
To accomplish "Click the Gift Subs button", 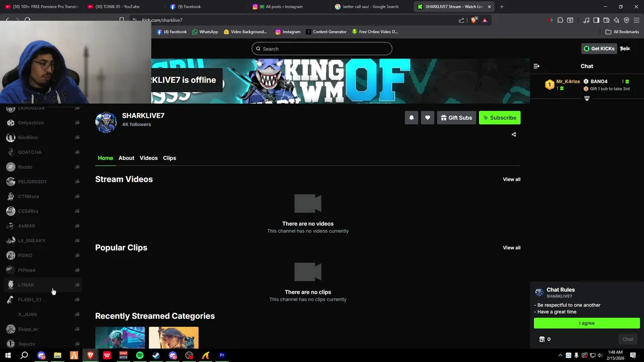I will pyautogui.click(x=456, y=118).
